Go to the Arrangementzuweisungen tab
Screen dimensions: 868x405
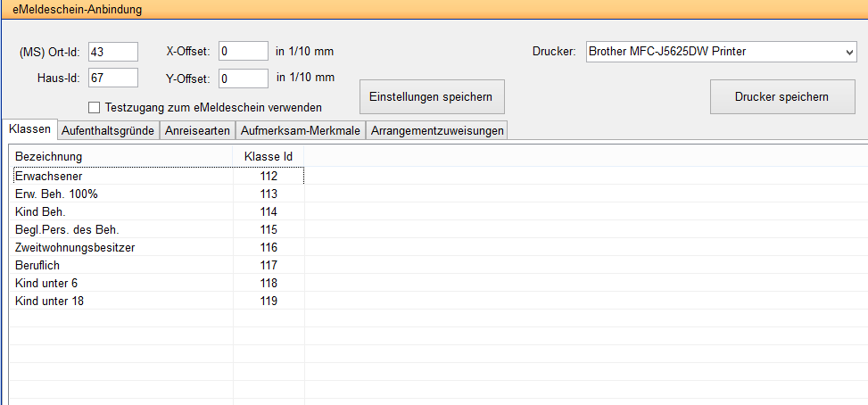click(x=437, y=130)
